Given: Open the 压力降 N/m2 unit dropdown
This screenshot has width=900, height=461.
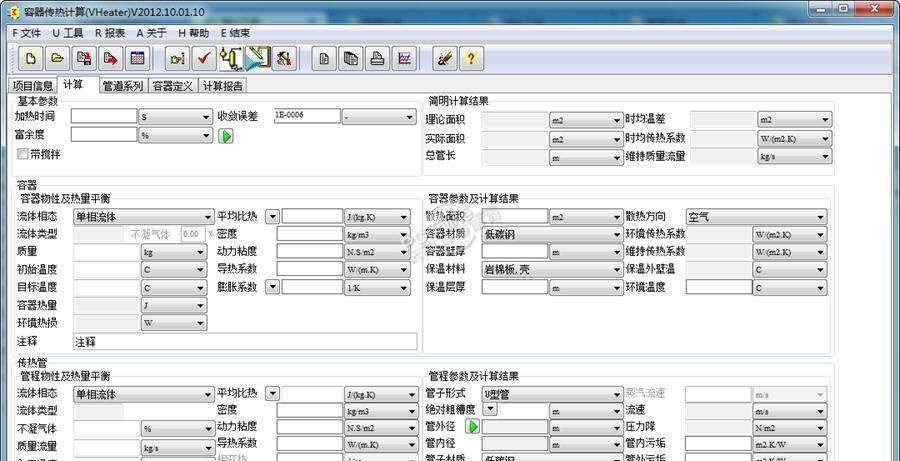Looking at the screenshot, I should (x=790, y=428).
